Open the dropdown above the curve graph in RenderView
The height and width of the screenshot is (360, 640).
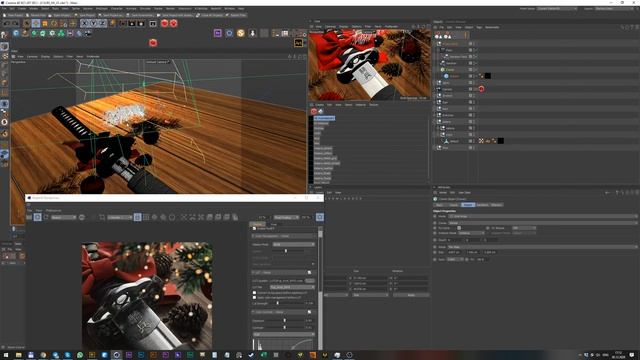click(284, 334)
